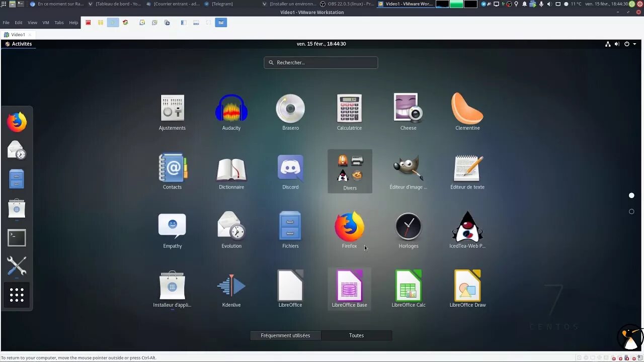Open the VMware View menu
The height and width of the screenshot is (362, 644).
coord(32,23)
